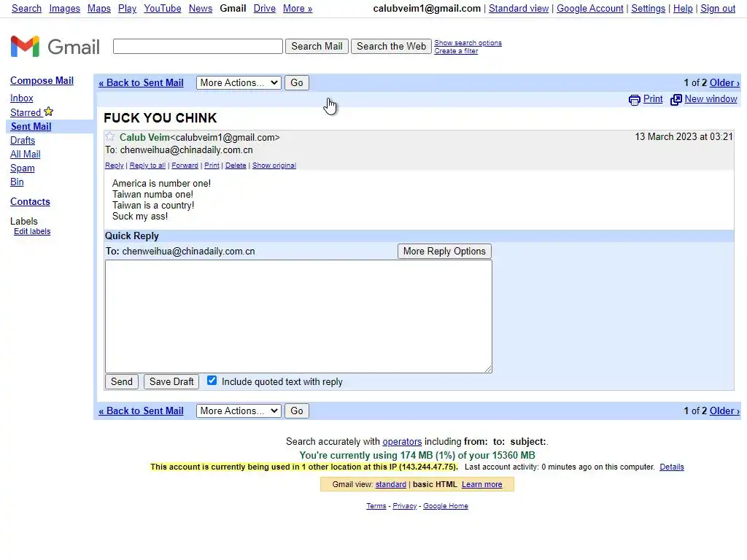Open Play in top navigation bar
Image resolution: width=747 pixels, height=560 pixels.
(x=127, y=9)
